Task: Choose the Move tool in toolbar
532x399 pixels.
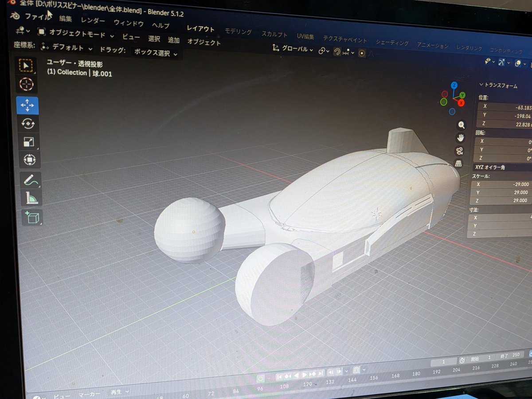Action: [27, 105]
